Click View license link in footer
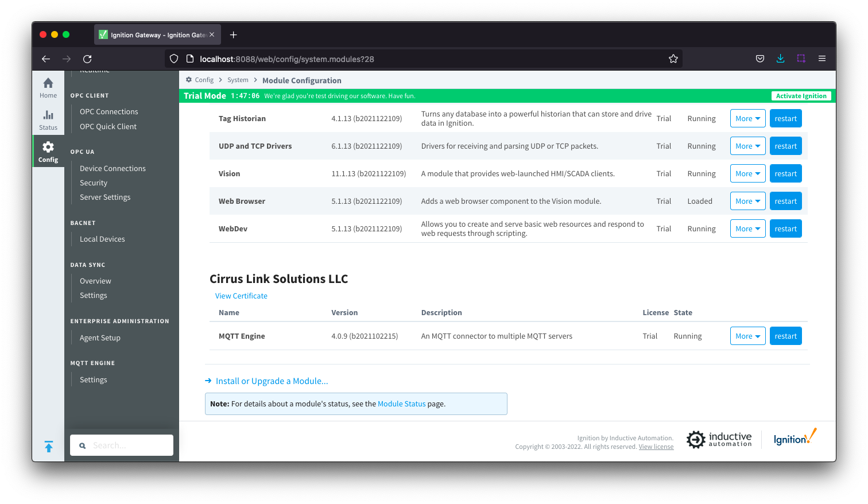Screen dimensions: 868x504 coord(656,447)
